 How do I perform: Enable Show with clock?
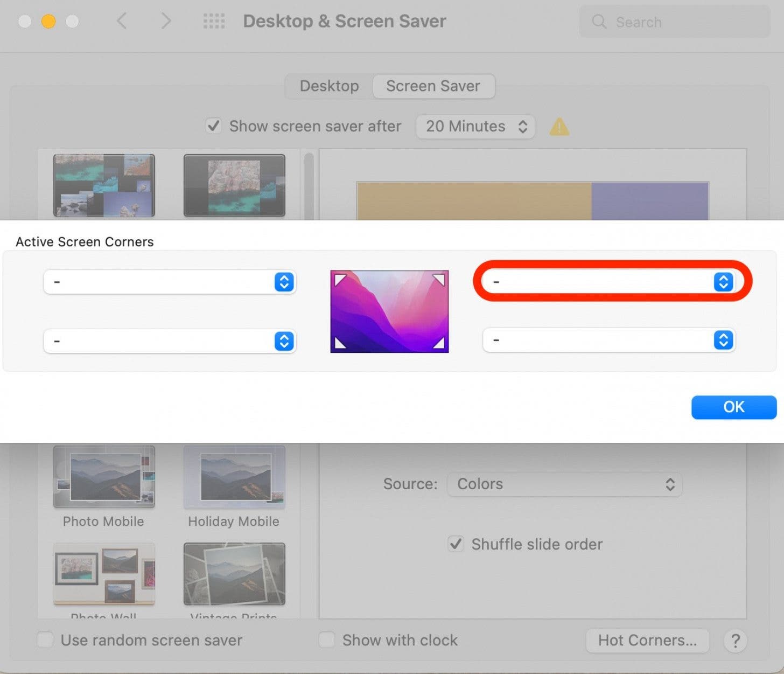click(x=327, y=640)
